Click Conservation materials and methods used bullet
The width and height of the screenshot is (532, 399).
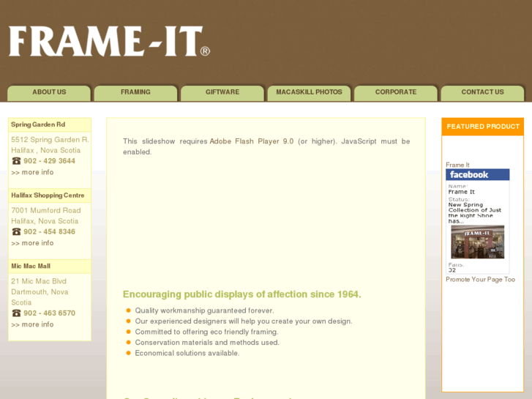click(x=207, y=343)
